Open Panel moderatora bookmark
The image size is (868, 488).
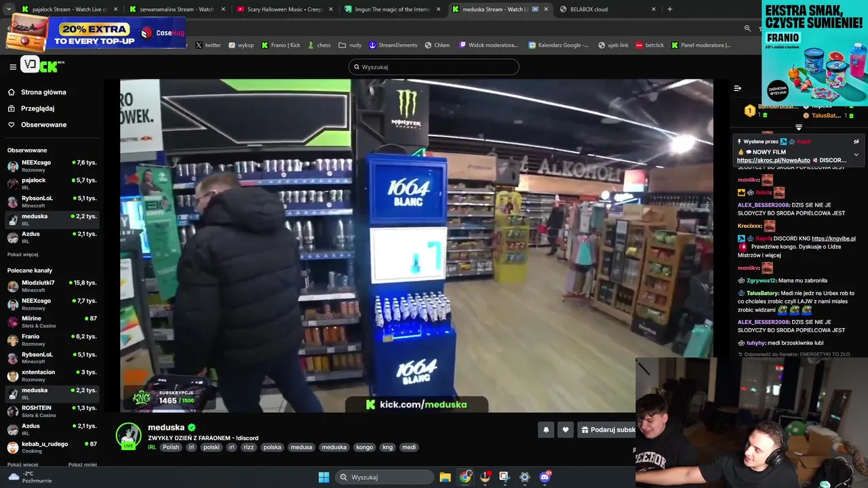point(701,45)
